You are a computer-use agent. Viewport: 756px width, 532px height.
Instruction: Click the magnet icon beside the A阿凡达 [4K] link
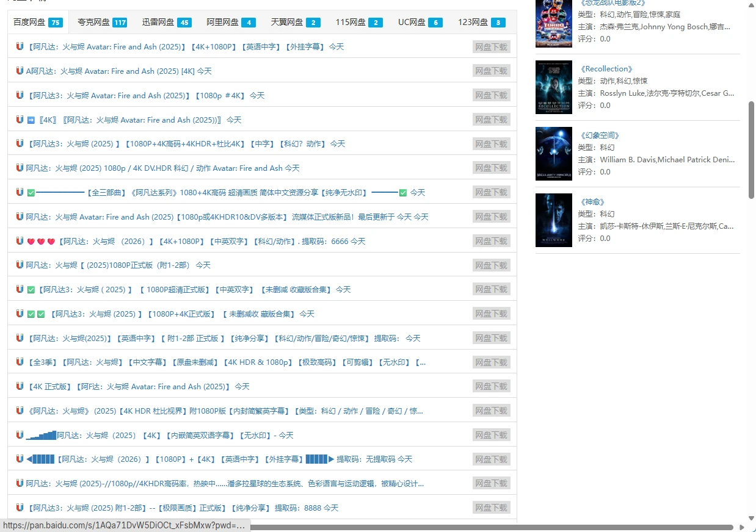tap(20, 71)
